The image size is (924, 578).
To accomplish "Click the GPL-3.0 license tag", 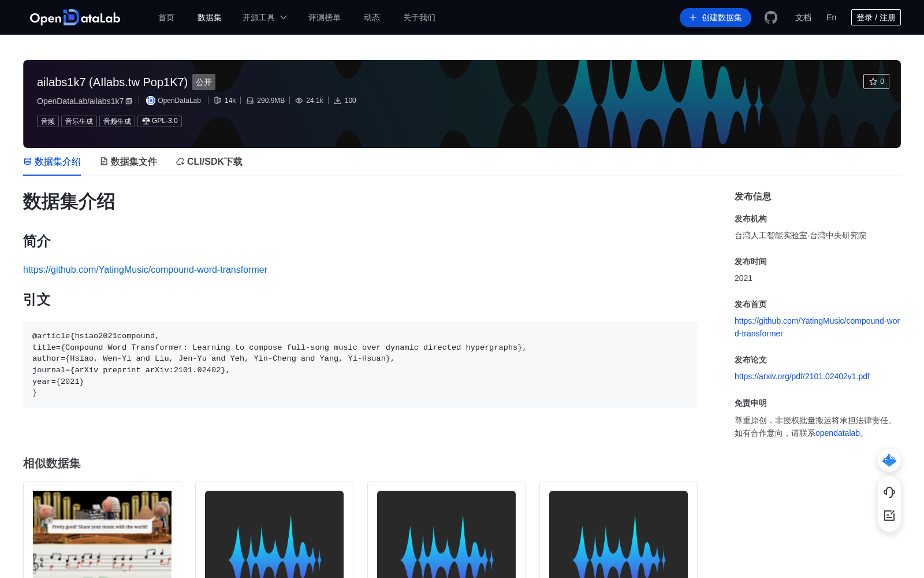I will (159, 121).
